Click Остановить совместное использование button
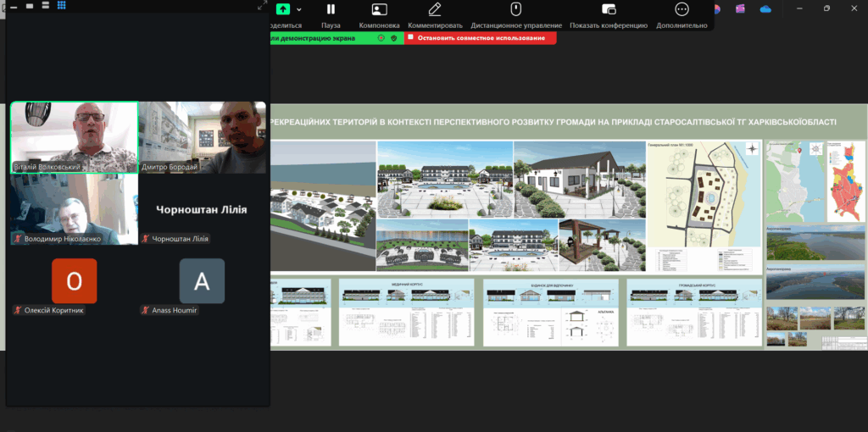Viewport: 868px width, 432px height. point(480,38)
